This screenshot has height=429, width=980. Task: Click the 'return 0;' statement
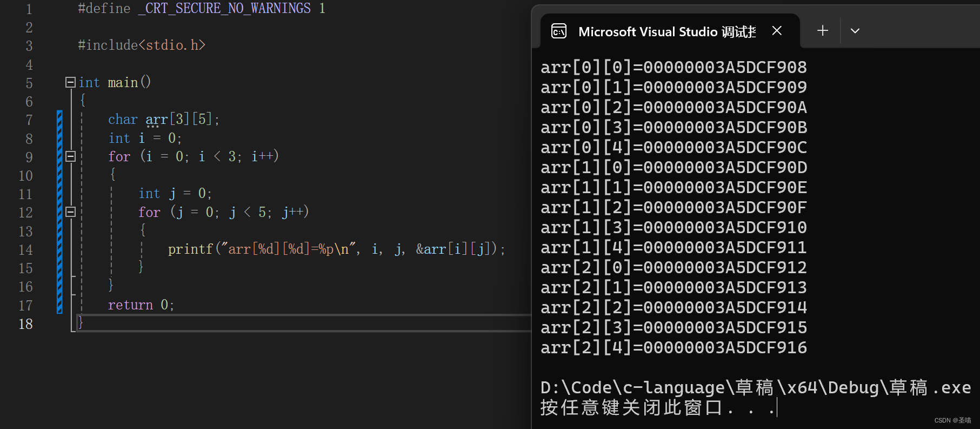141,305
